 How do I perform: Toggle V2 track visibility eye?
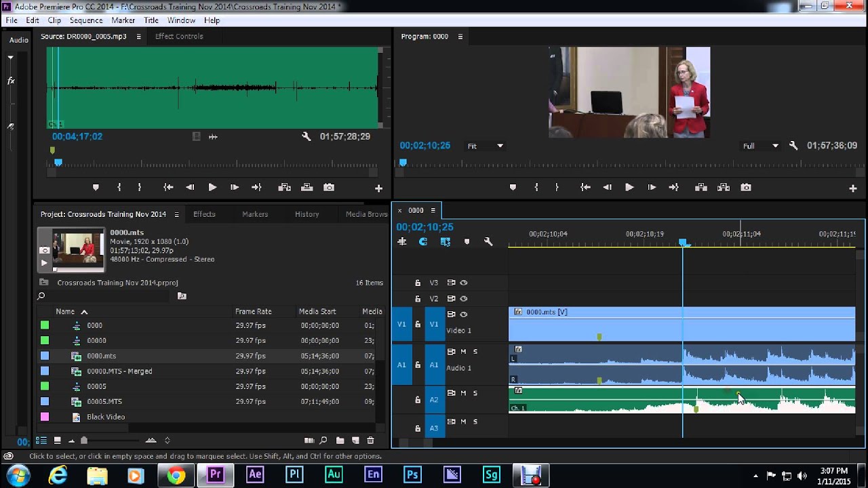464,299
